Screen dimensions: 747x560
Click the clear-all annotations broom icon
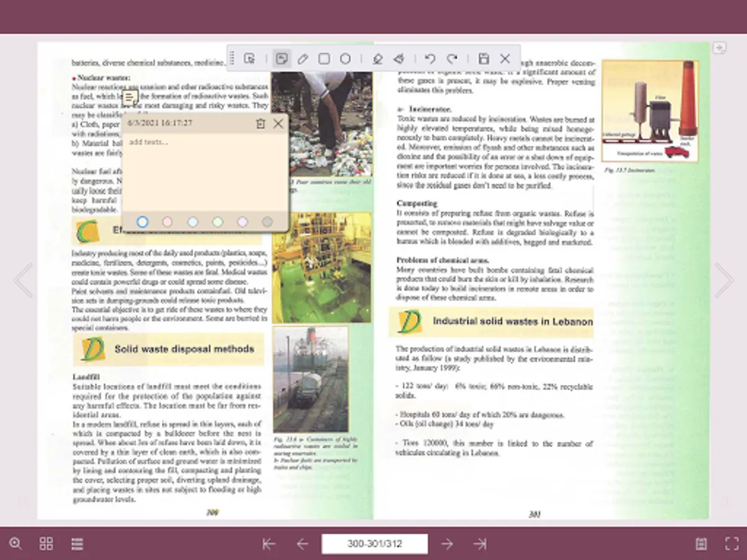point(398,59)
